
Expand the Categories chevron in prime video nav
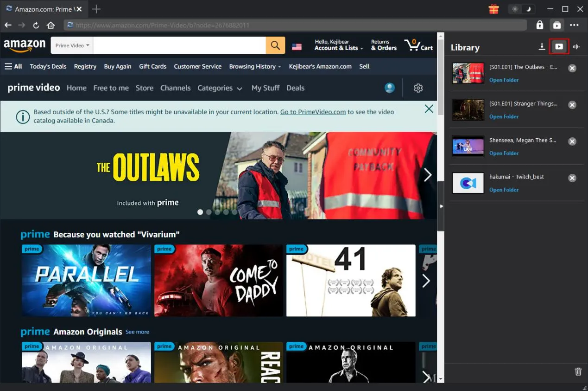click(240, 88)
